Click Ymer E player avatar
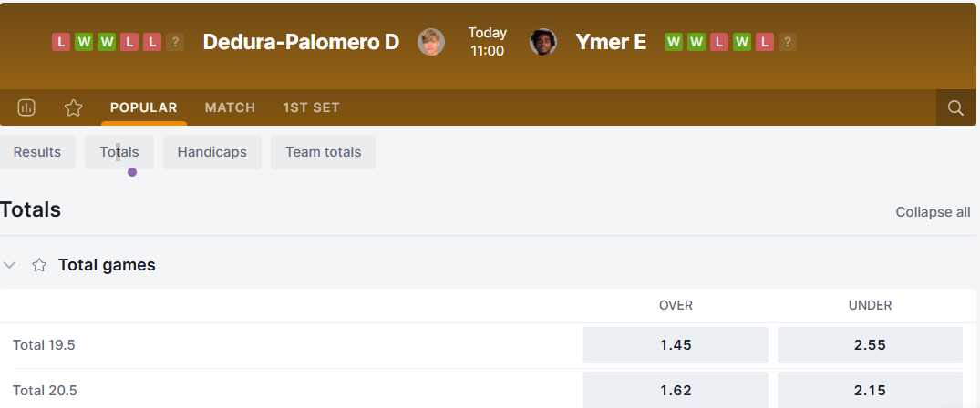 (x=543, y=42)
